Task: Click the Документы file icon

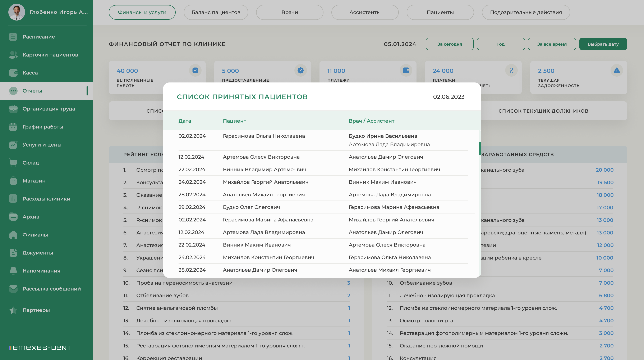Action: tap(13, 253)
